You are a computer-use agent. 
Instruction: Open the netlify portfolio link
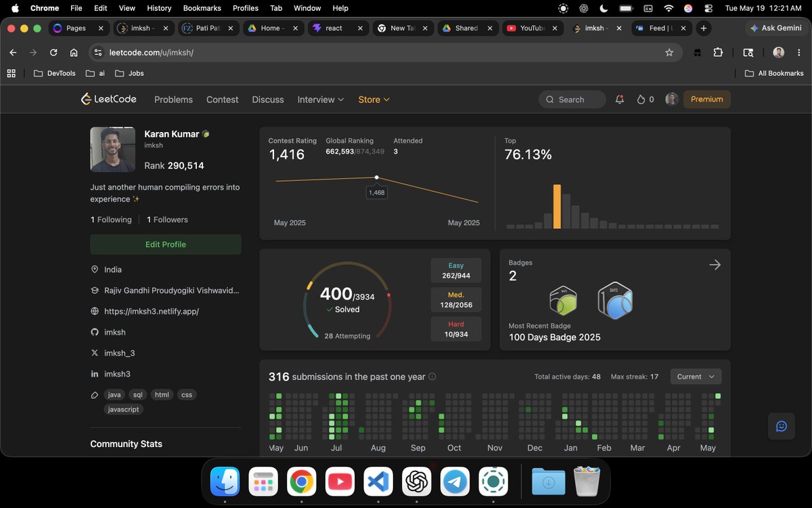coord(152,312)
